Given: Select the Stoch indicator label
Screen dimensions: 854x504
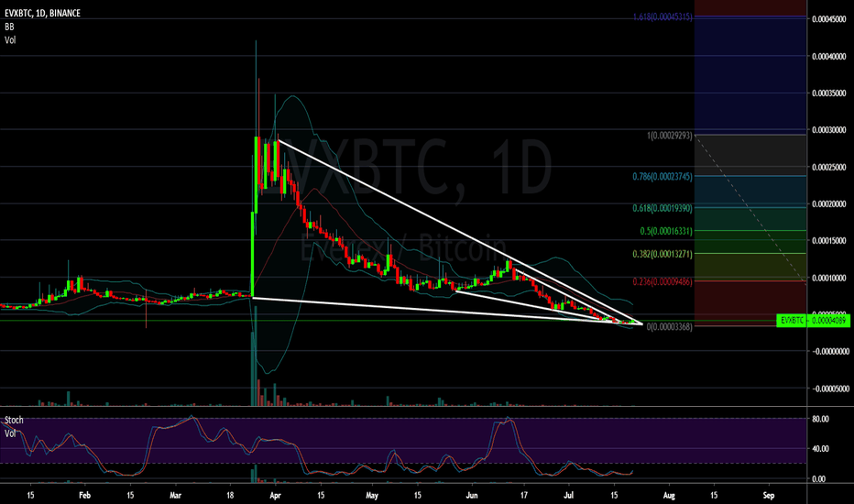Looking at the screenshot, I should tap(14, 420).
